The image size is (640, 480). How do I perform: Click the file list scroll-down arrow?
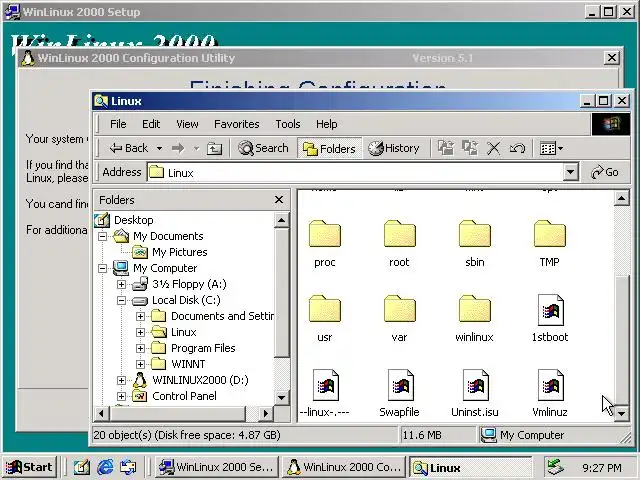[x=622, y=413]
